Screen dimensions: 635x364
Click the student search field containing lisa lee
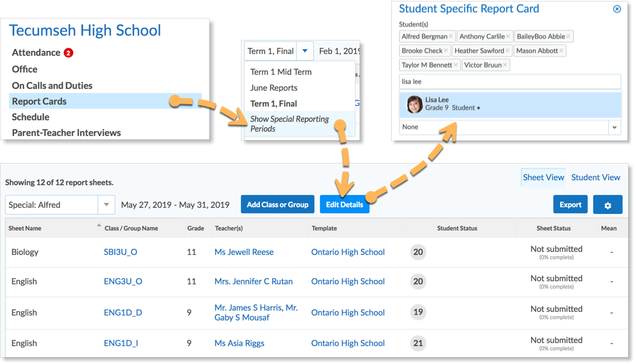[509, 82]
